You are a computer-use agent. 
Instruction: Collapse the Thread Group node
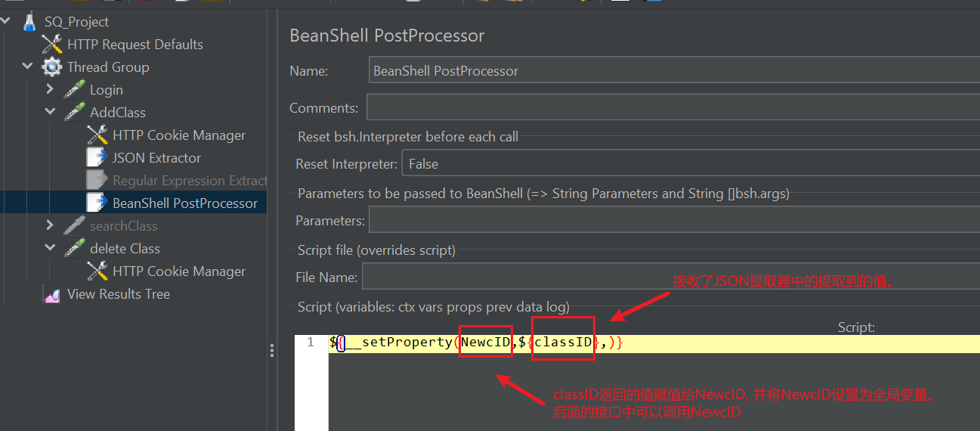[x=27, y=67]
